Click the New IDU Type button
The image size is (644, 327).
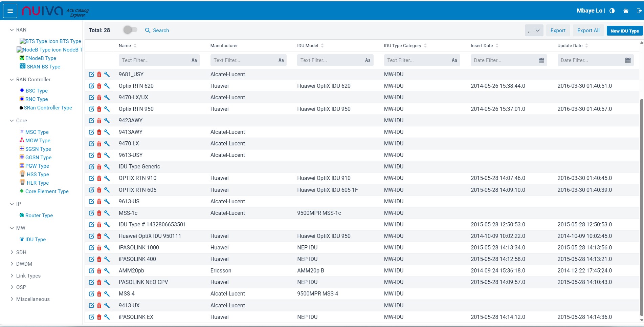pos(624,31)
